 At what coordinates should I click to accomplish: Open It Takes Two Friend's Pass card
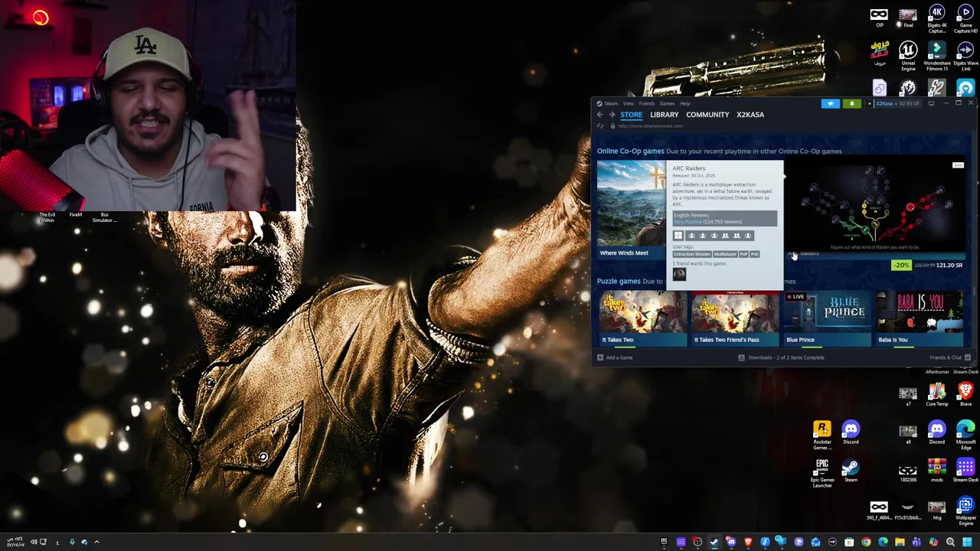[735, 318]
